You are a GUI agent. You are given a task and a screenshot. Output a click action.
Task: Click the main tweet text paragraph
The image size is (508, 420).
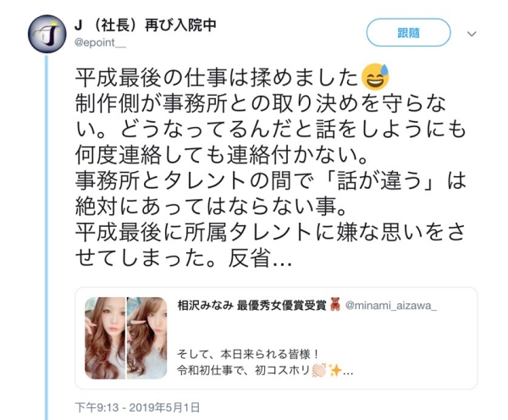[x=271, y=168]
